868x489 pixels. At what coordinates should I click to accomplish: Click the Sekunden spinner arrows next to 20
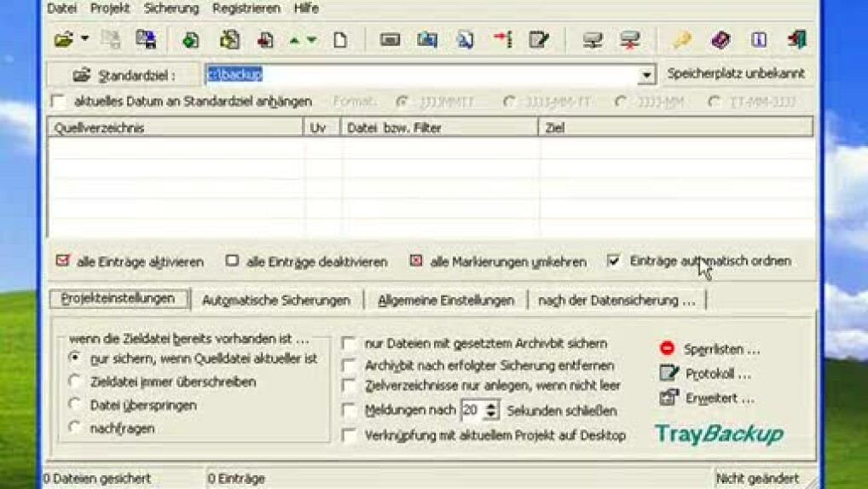click(x=491, y=410)
